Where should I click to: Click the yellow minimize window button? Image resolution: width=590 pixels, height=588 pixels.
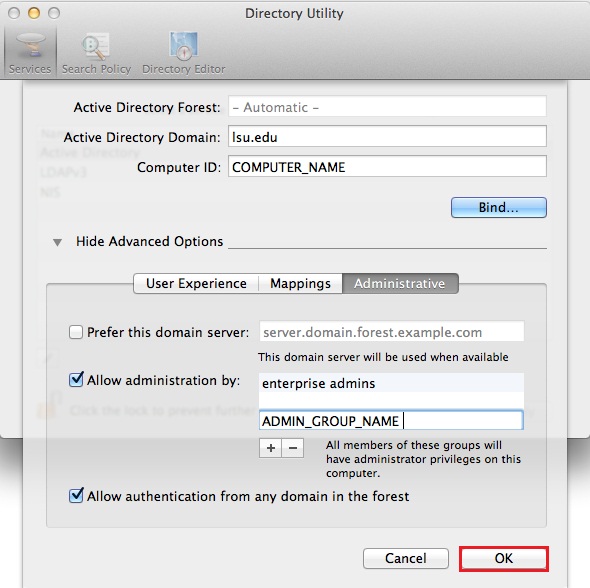coord(34,14)
